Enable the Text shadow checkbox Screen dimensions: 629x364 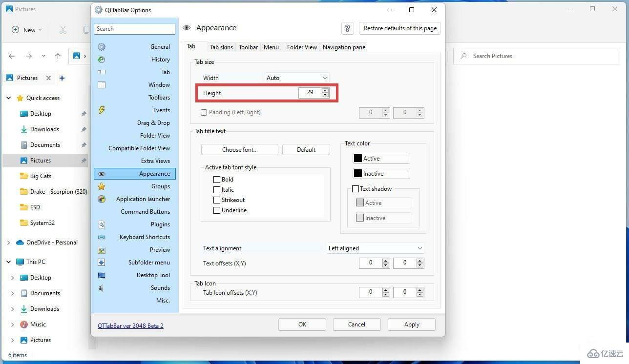(356, 189)
